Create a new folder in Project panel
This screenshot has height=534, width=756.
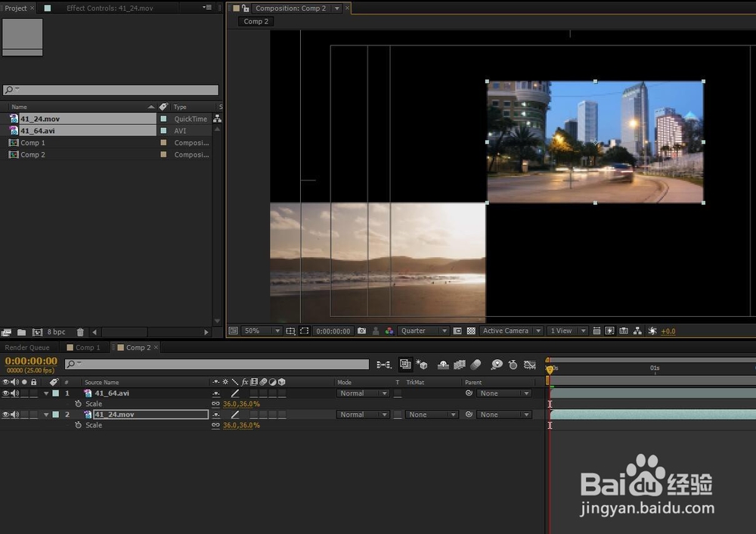click(x=22, y=332)
